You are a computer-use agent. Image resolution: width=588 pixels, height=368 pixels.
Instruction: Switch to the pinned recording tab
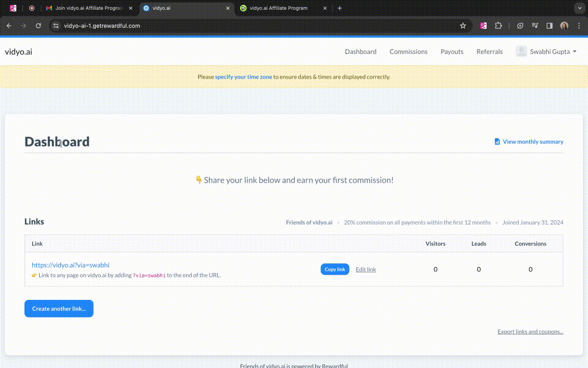(32, 8)
